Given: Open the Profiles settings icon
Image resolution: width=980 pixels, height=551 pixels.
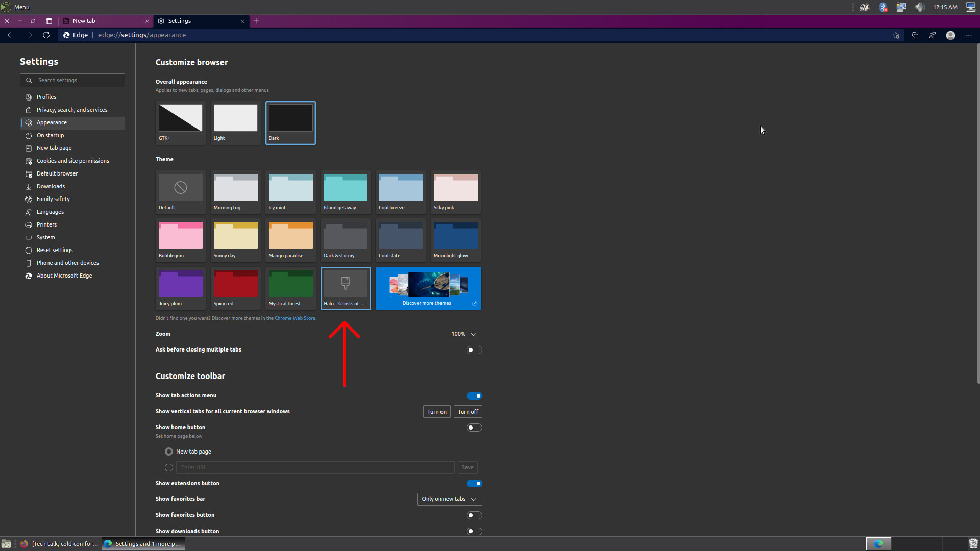Looking at the screenshot, I should click(x=29, y=97).
